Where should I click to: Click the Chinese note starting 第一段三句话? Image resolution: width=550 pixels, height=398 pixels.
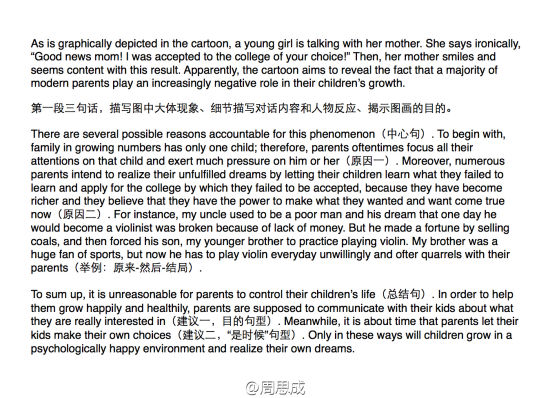(x=241, y=108)
